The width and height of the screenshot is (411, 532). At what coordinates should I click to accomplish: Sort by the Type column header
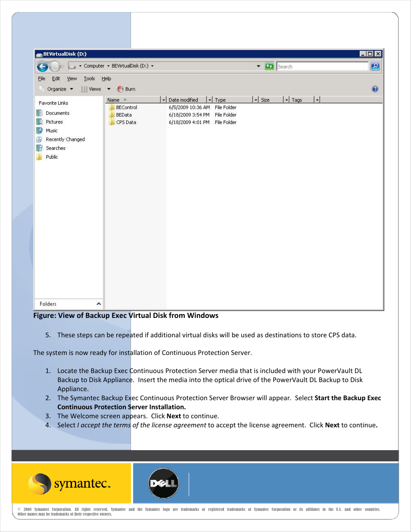[x=233, y=100]
